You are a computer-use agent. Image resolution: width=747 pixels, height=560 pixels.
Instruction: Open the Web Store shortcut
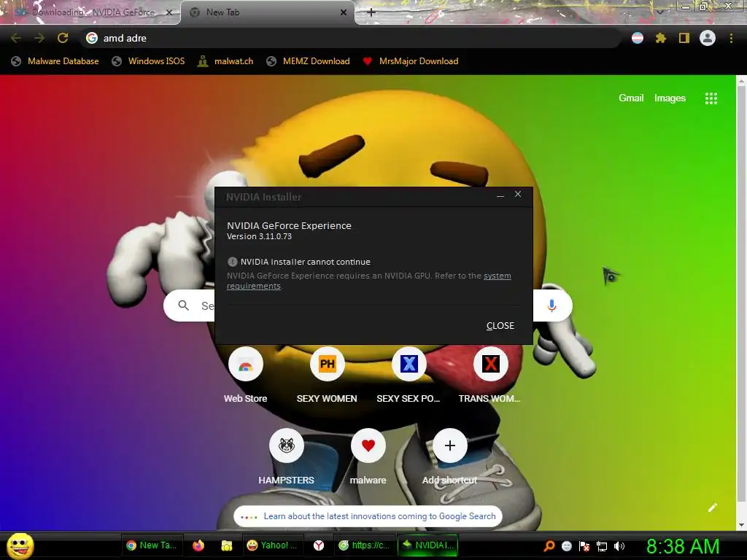pyautogui.click(x=246, y=376)
